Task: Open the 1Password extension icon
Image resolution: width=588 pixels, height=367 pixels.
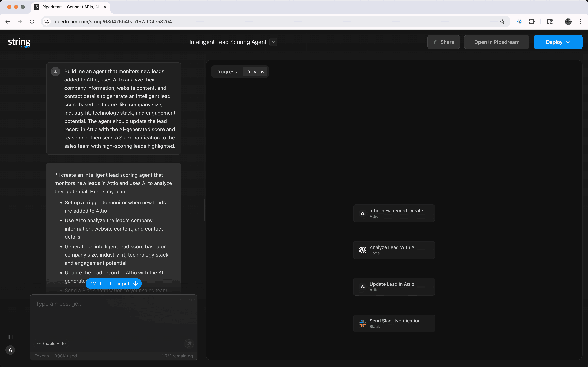Action: click(519, 22)
